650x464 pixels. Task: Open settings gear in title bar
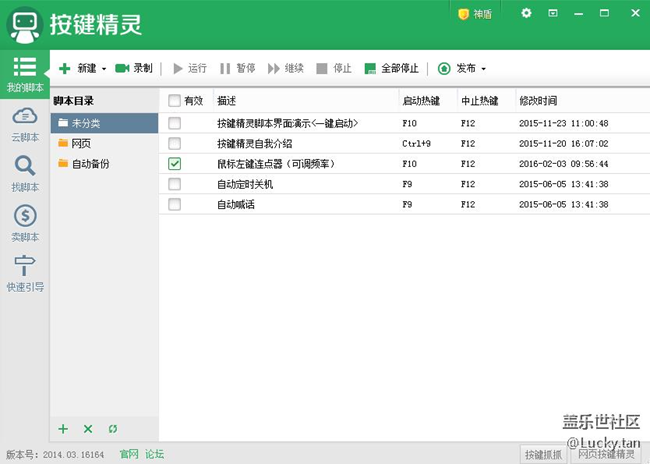tap(527, 13)
